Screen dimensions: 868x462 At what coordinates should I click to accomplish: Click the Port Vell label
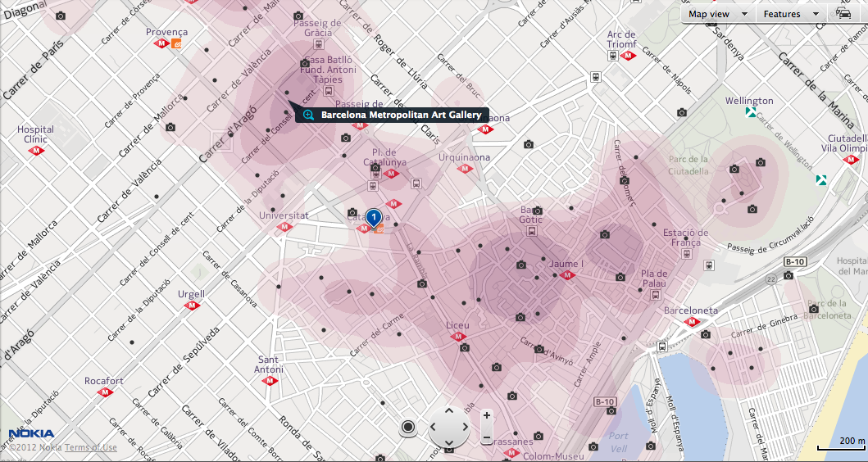click(618, 442)
